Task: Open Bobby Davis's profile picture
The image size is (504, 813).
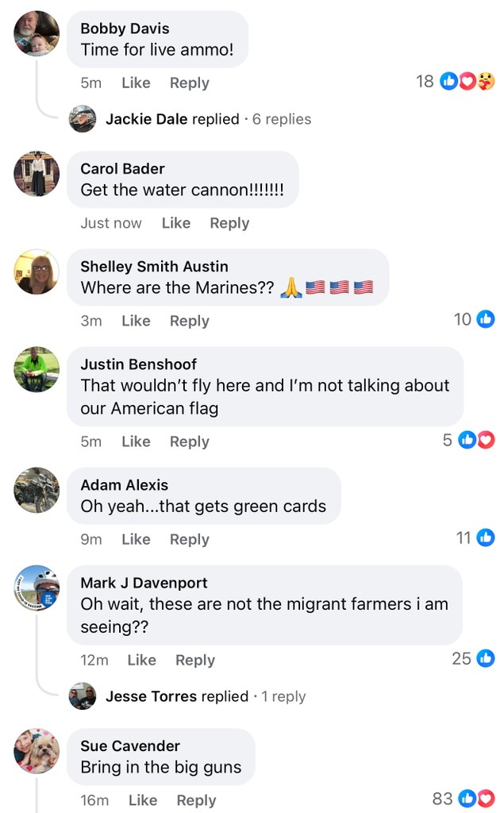Action: pos(37,33)
